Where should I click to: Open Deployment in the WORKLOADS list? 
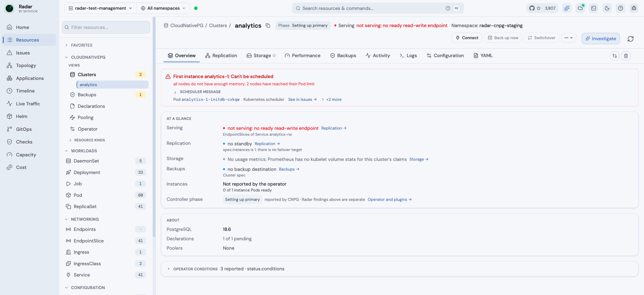106,172
